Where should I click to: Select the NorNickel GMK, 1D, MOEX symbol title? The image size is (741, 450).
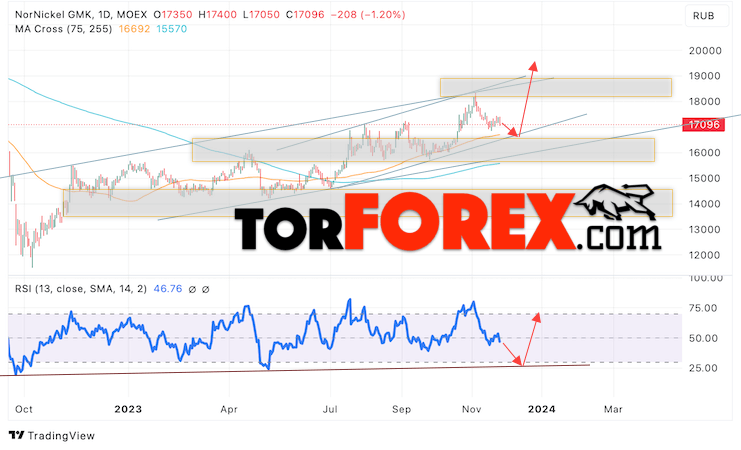pos(81,15)
